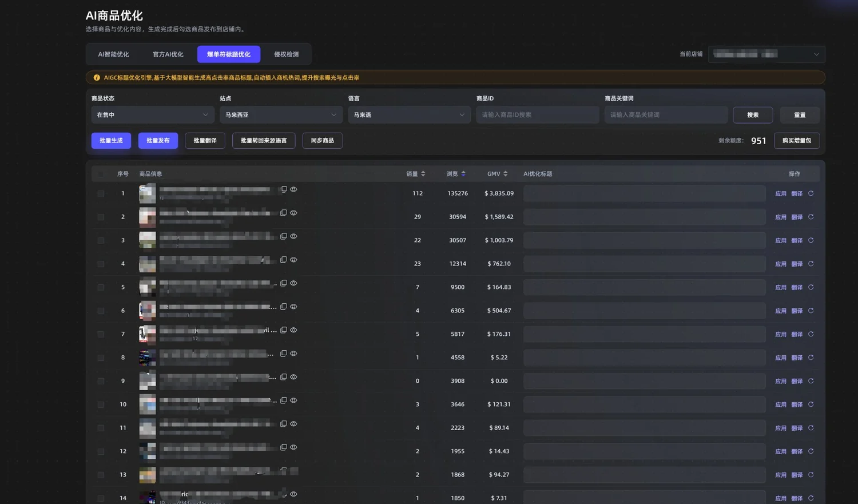Screen dimensions: 858x504
Task: Open the 当前店铺 store dropdown
Action: point(766,54)
